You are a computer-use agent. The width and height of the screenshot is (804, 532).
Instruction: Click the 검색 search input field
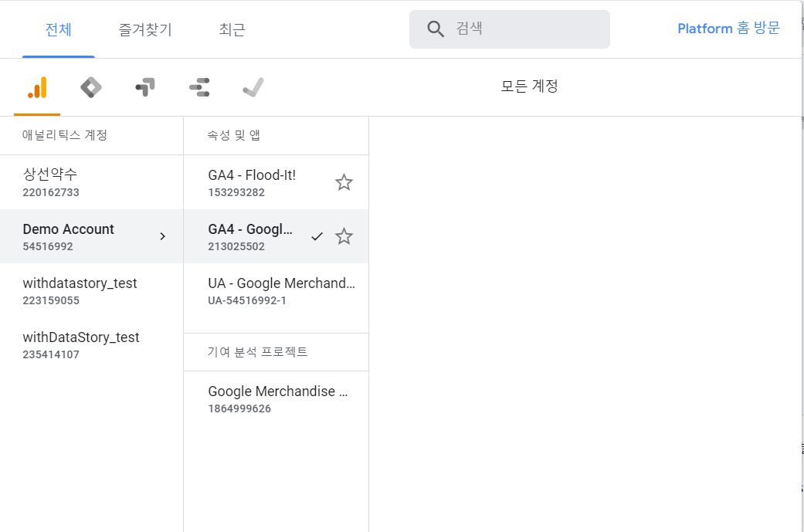[x=510, y=29]
